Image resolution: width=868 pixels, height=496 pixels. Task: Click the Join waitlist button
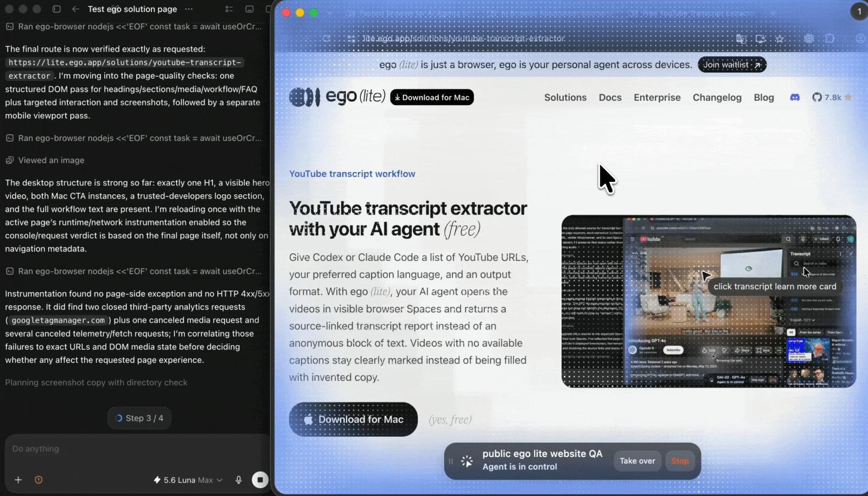pos(732,65)
